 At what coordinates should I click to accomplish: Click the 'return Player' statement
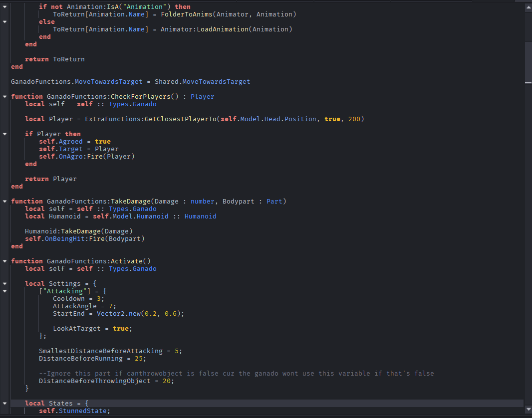point(51,179)
